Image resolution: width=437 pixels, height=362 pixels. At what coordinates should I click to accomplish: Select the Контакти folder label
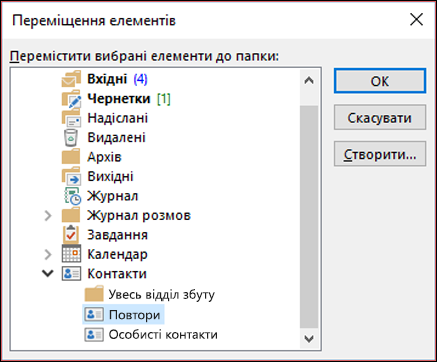[117, 274]
